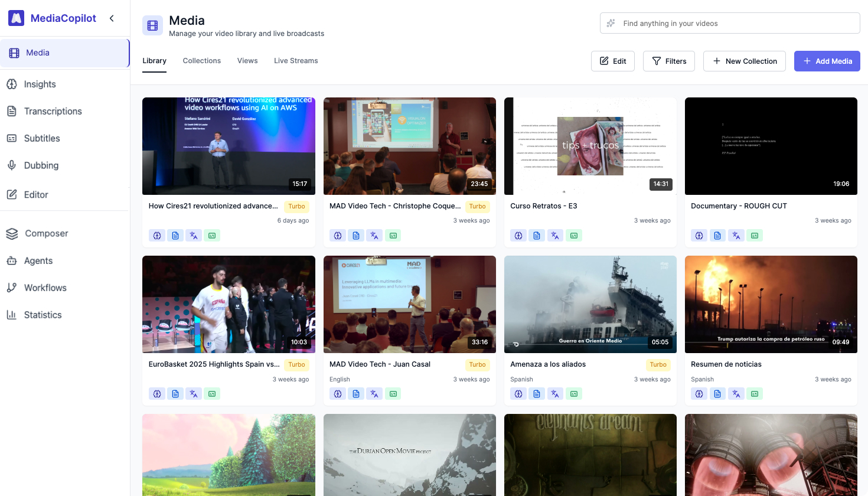Click the Add Media button
Viewport: 868px width, 496px height.
pos(827,61)
